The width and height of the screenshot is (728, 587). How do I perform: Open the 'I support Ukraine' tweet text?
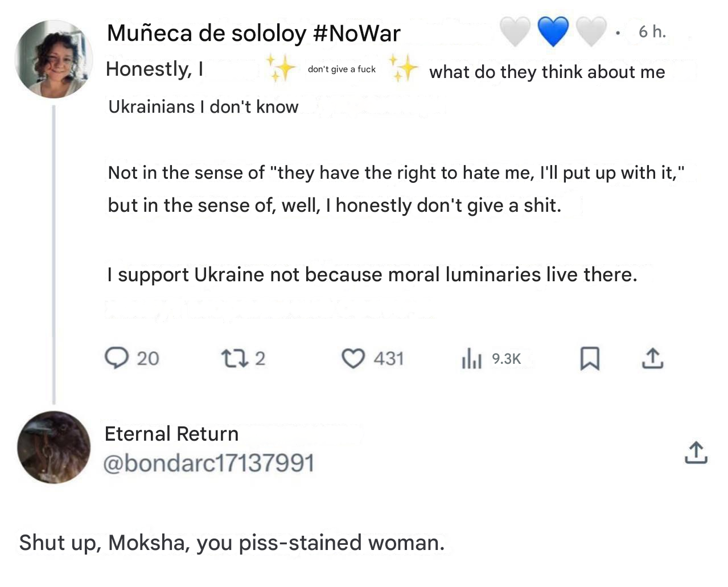click(372, 275)
